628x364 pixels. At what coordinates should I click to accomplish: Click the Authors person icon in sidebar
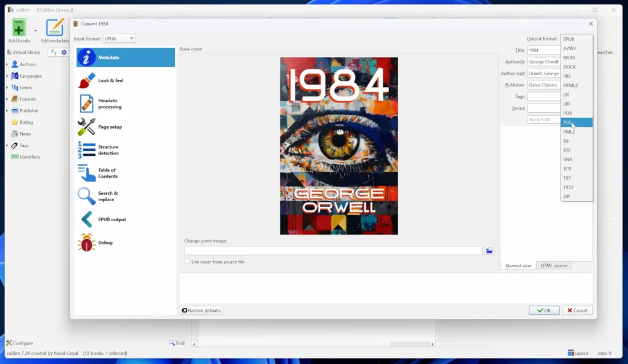(15, 64)
